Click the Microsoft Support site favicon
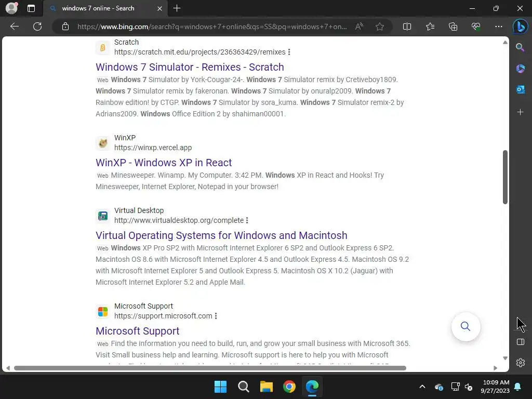532x399 pixels. coord(103,312)
